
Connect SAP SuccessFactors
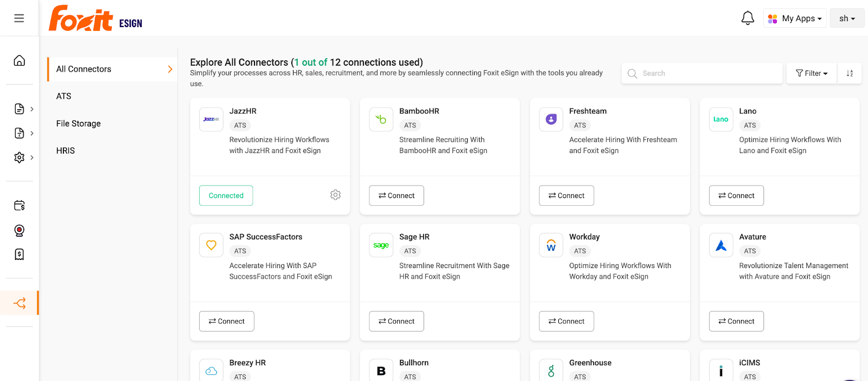(227, 321)
